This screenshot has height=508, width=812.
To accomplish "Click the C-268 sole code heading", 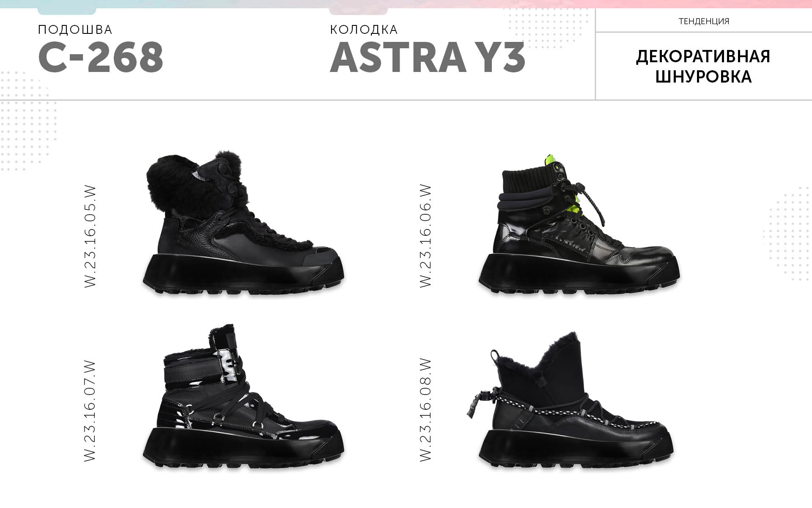I will [x=101, y=58].
